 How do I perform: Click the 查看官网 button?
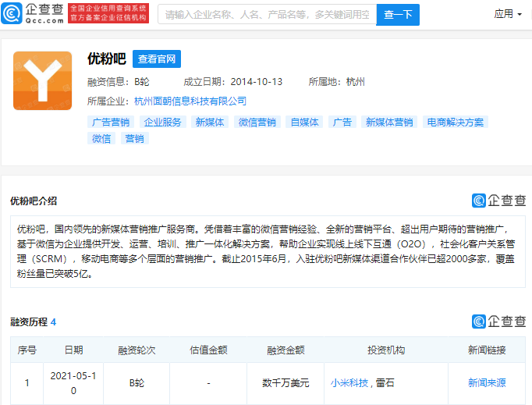157,59
